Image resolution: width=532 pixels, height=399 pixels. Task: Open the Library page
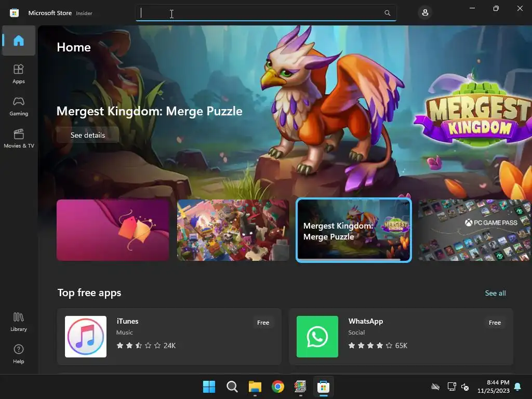(19, 322)
